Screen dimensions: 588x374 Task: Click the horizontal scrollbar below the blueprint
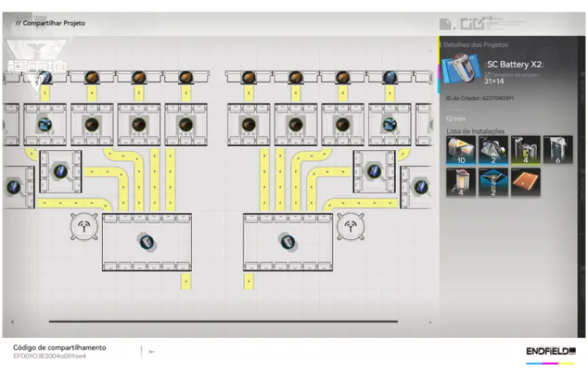point(223,321)
